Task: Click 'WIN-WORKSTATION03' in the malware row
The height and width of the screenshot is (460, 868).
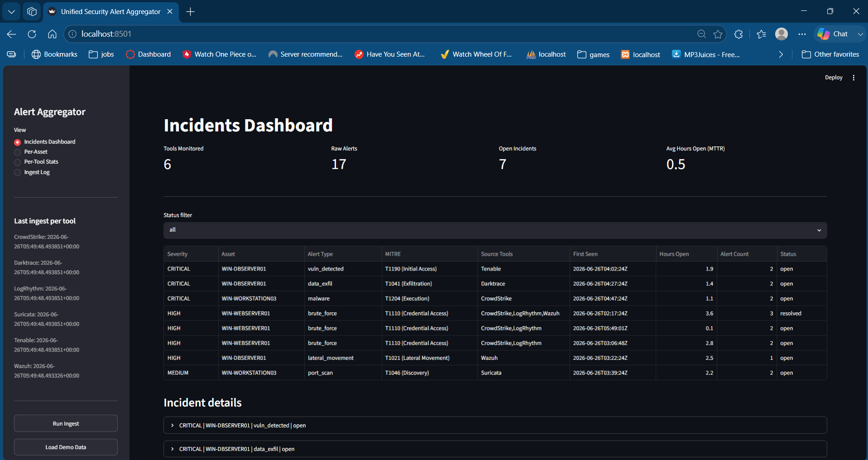Action: pos(261,298)
